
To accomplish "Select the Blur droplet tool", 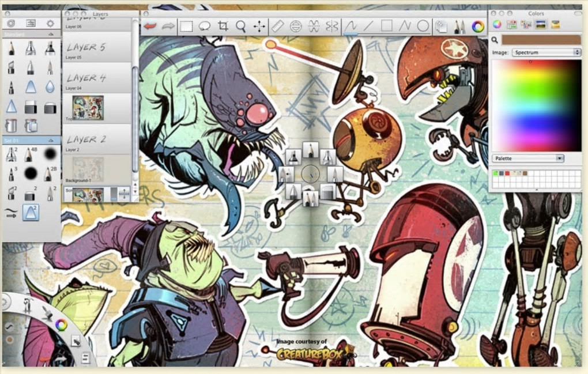I will pyautogui.click(x=50, y=88).
